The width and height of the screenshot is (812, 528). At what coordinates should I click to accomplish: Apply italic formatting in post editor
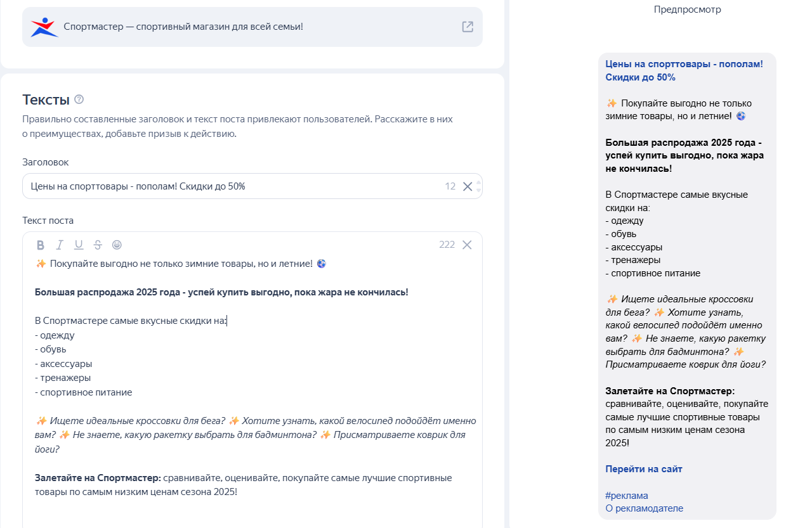tap(60, 245)
